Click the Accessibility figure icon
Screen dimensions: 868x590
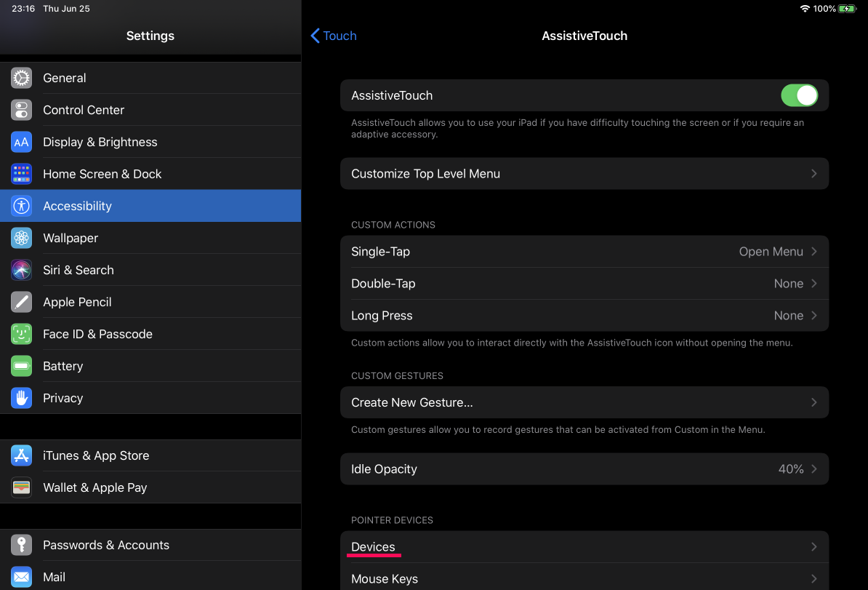coord(22,206)
